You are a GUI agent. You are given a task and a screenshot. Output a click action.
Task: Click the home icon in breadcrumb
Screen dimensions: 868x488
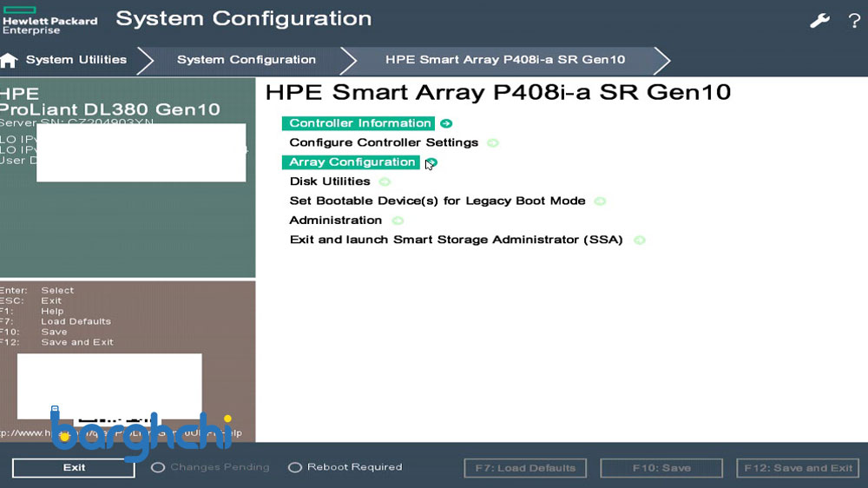click(10, 61)
